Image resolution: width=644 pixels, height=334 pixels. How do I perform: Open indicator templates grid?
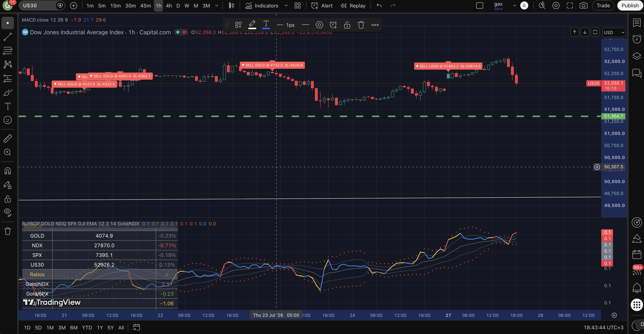298,5
